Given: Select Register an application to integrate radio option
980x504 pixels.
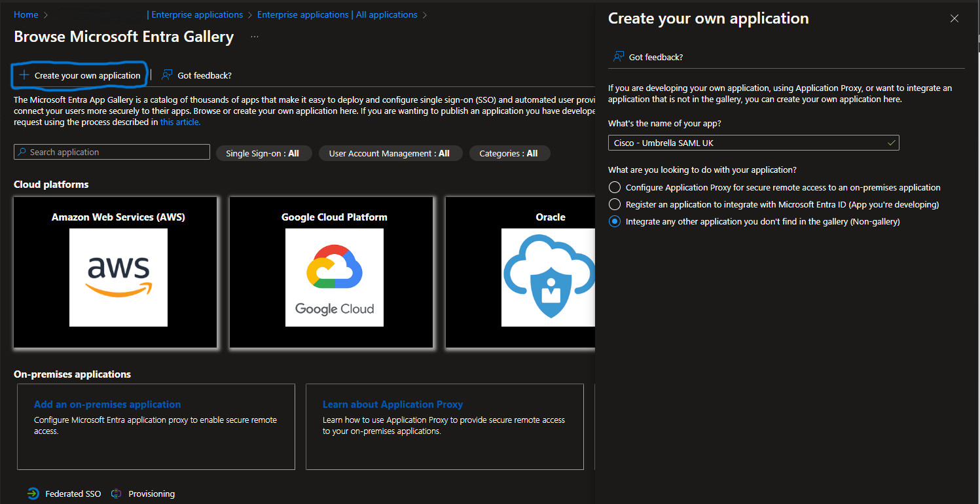Looking at the screenshot, I should point(614,204).
